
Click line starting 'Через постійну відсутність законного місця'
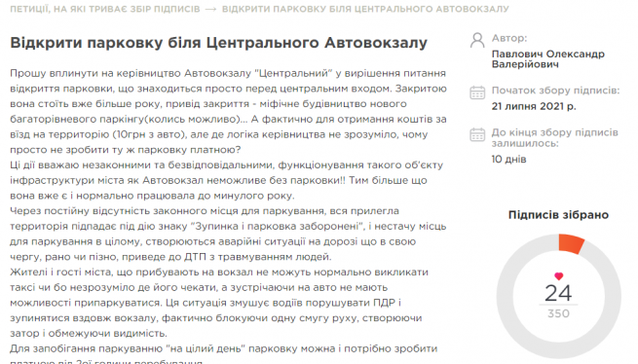pyautogui.click(x=205, y=211)
